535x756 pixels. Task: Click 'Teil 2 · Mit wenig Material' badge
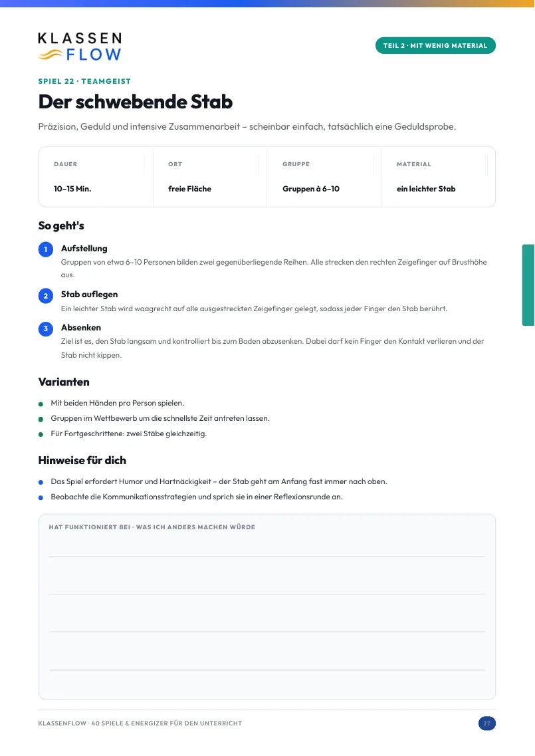435,46
